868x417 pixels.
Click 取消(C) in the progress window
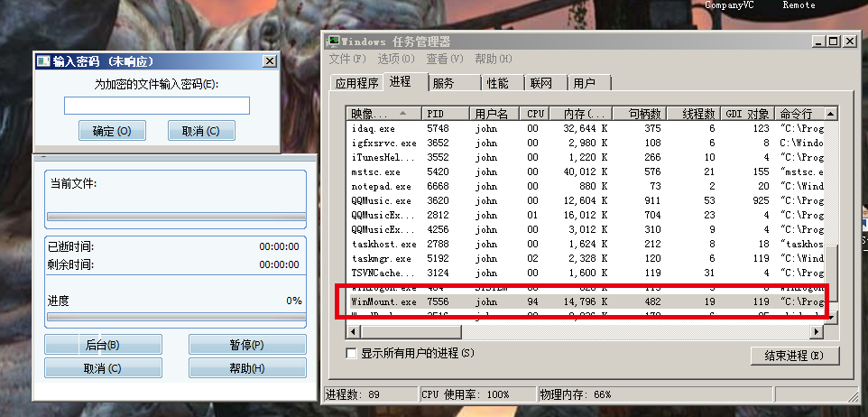pyautogui.click(x=103, y=368)
